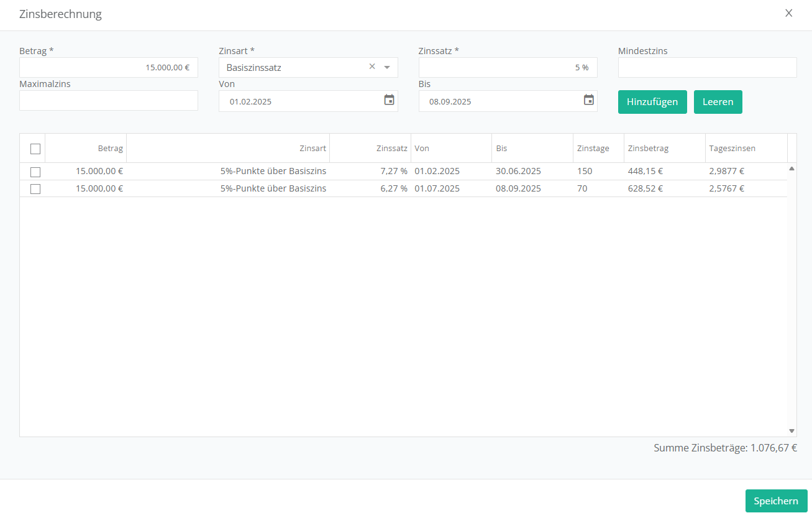This screenshot has height=518, width=812.
Task: Close the Zinsberechnung dialog
Action: coord(788,13)
